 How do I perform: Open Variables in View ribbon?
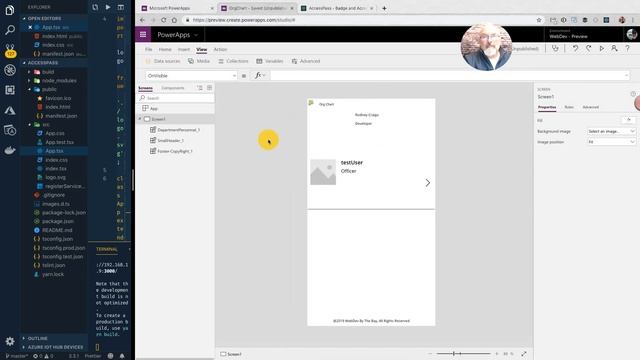[x=269, y=61]
